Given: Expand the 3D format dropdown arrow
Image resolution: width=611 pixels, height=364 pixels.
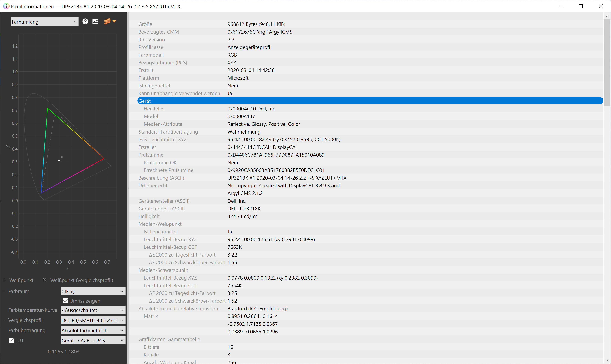Looking at the screenshot, I should click(114, 21).
